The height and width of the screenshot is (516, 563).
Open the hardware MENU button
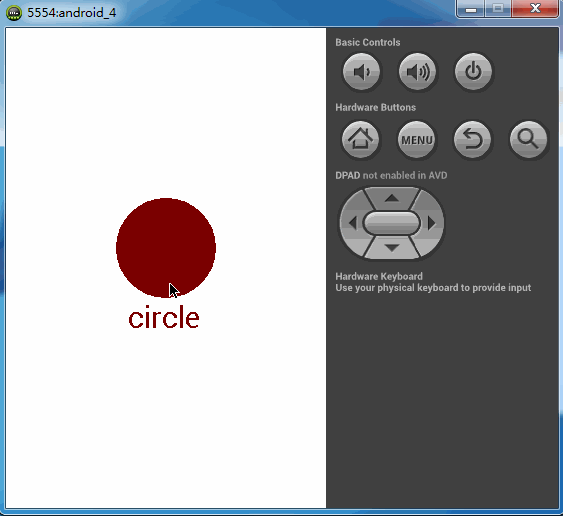click(417, 140)
